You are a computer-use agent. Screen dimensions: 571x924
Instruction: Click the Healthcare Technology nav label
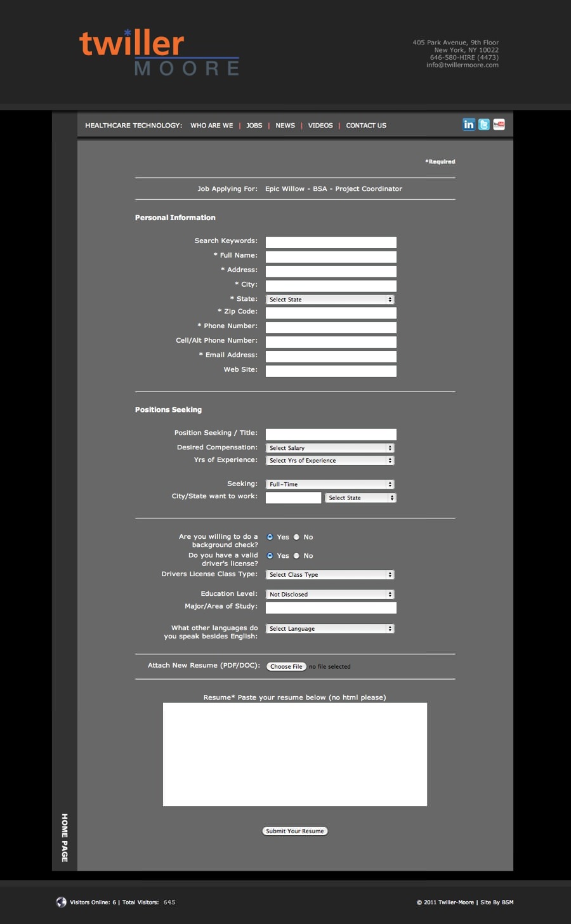coord(134,126)
